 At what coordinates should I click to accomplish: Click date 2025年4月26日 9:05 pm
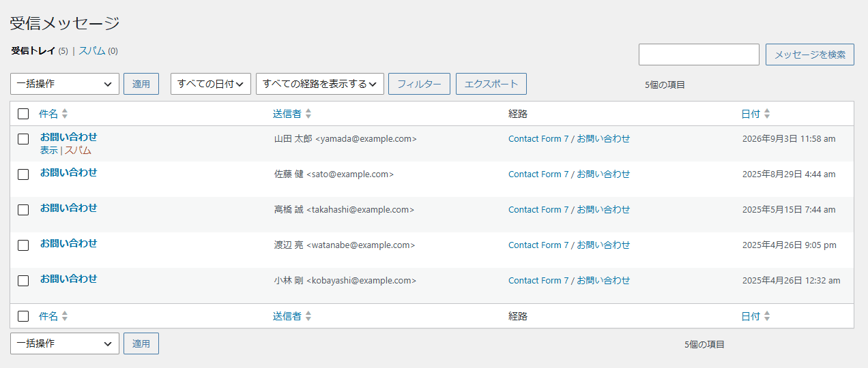[790, 245]
